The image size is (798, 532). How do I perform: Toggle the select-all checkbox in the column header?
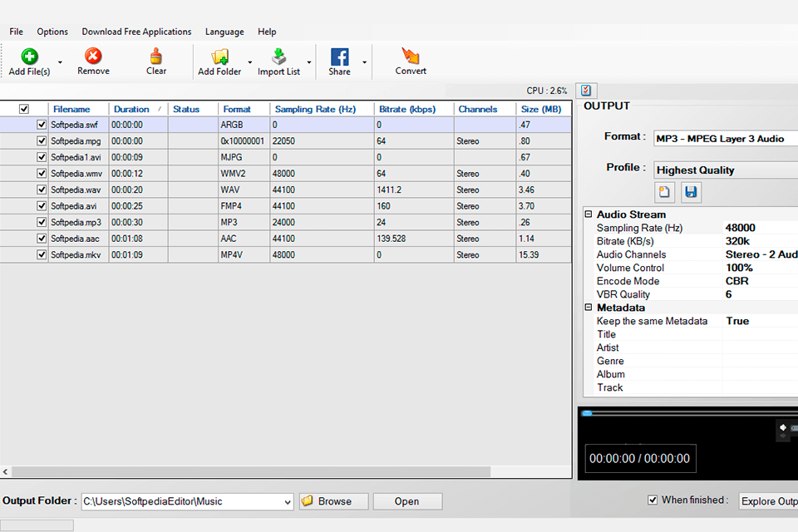click(24, 108)
